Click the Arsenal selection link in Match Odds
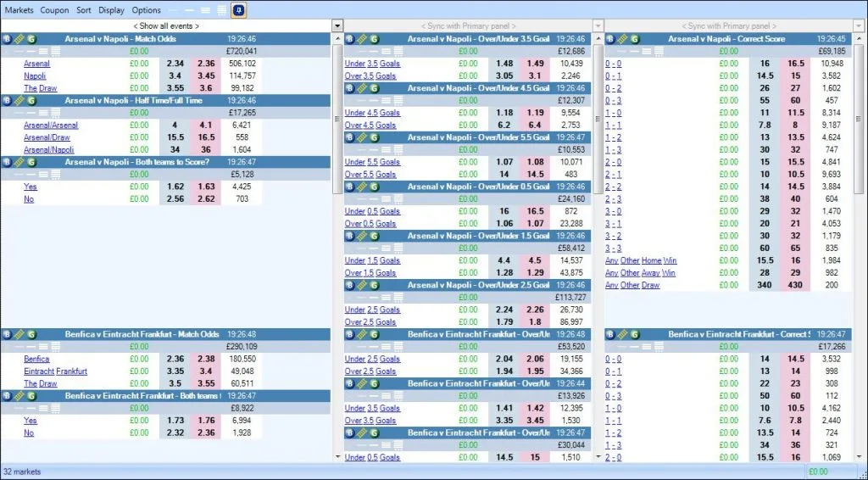Image resolution: width=868 pixels, height=480 pixels. coord(36,64)
